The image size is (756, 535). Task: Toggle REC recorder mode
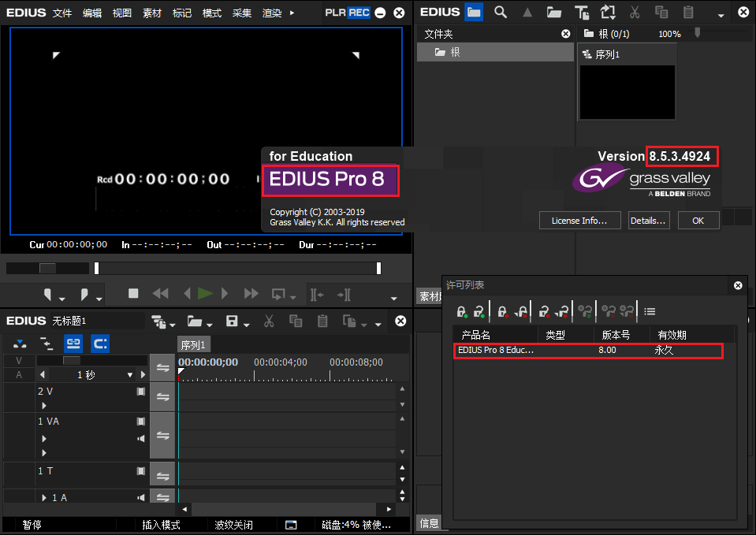[x=359, y=13]
